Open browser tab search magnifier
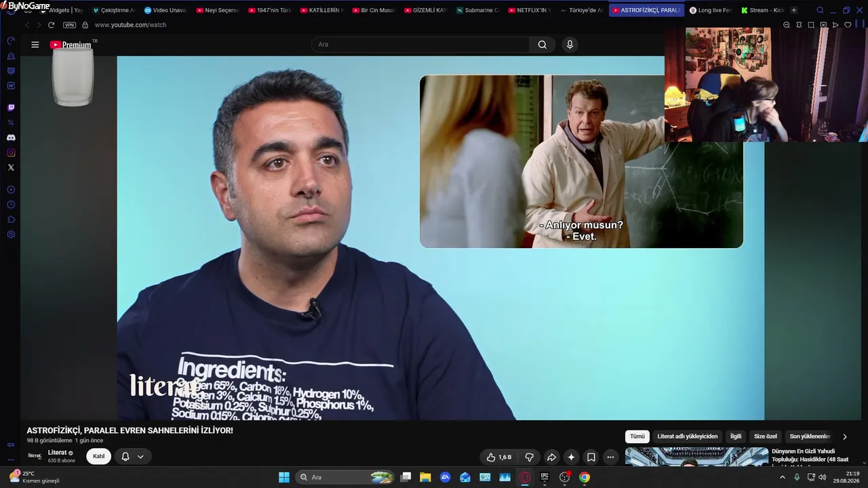Image resolution: width=868 pixels, height=488 pixels. [x=820, y=10]
